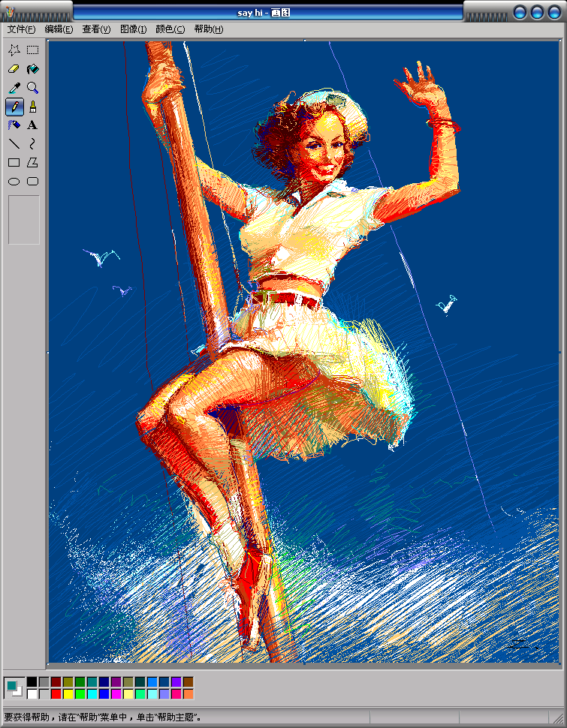The height and width of the screenshot is (728, 567).
Task: Choose the lime green swatch
Action: pos(80,694)
